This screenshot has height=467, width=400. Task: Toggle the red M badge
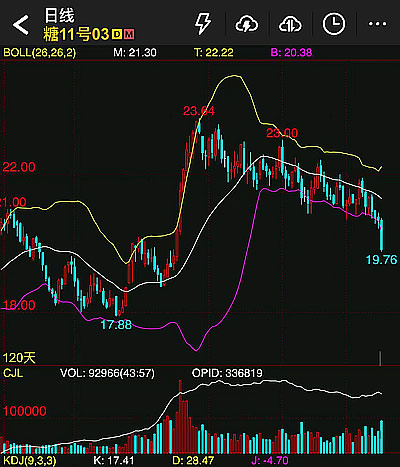click(x=129, y=34)
